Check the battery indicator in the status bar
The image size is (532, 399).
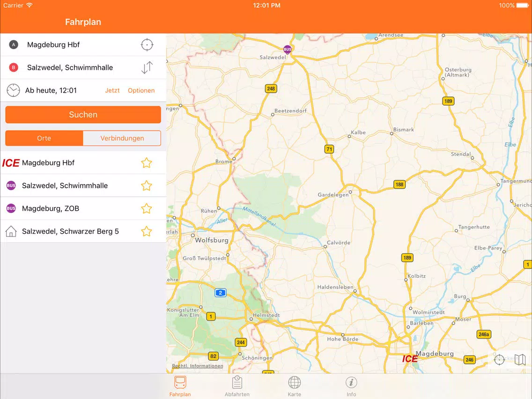coord(522,6)
